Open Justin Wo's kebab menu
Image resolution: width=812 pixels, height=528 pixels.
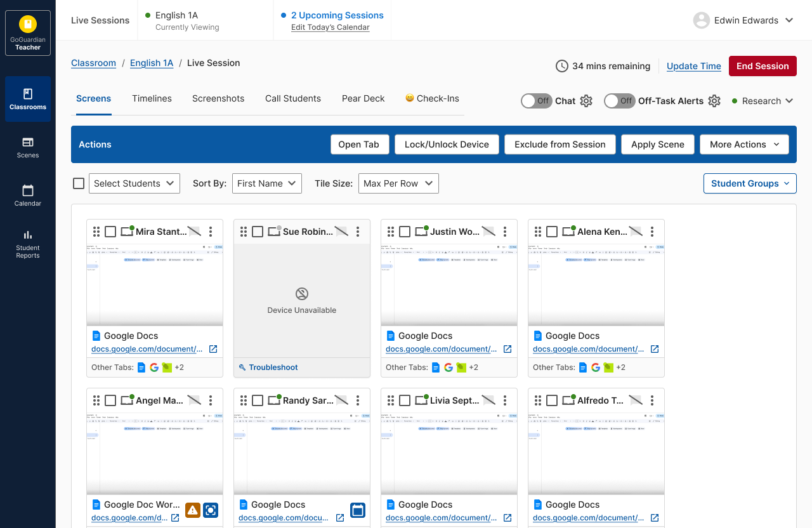(x=505, y=232)
